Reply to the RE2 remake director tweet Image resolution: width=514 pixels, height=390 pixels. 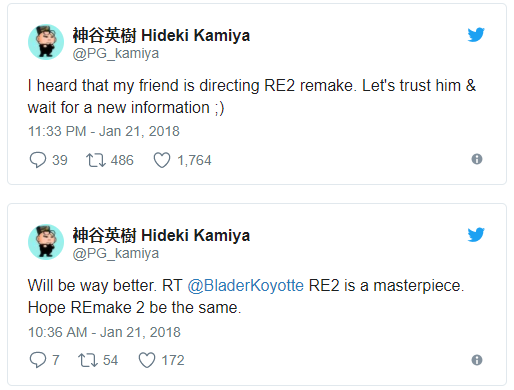click(38, 160)
